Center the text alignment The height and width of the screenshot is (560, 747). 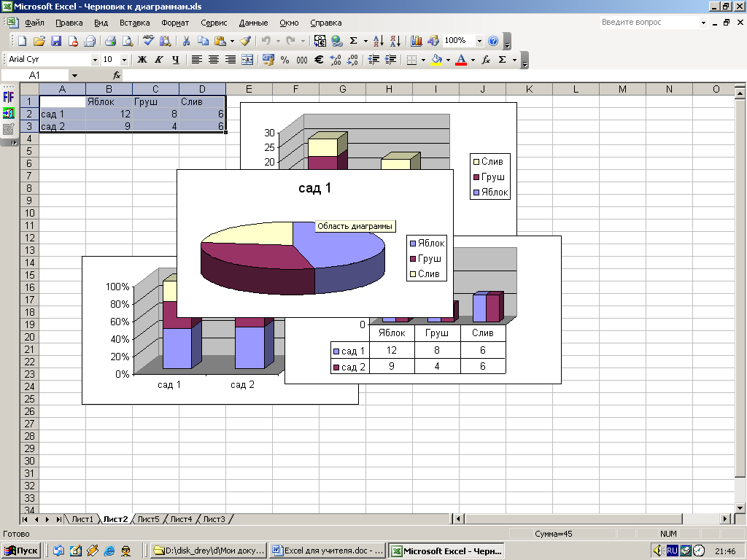pyautogui.click(x=214, y=60)
